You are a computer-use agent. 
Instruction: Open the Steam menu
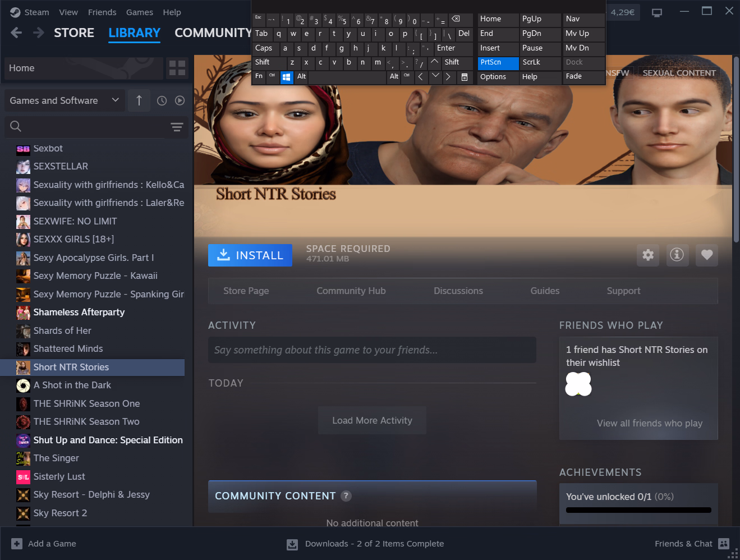coord(36,12)
